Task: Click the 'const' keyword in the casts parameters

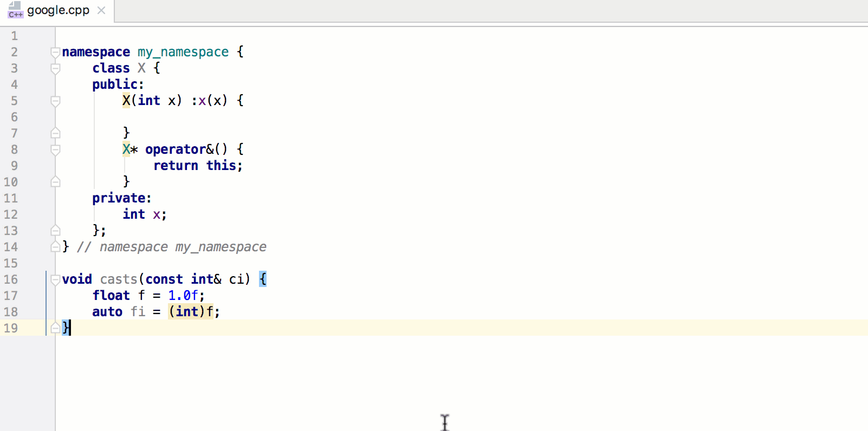Action: (164, 279)
